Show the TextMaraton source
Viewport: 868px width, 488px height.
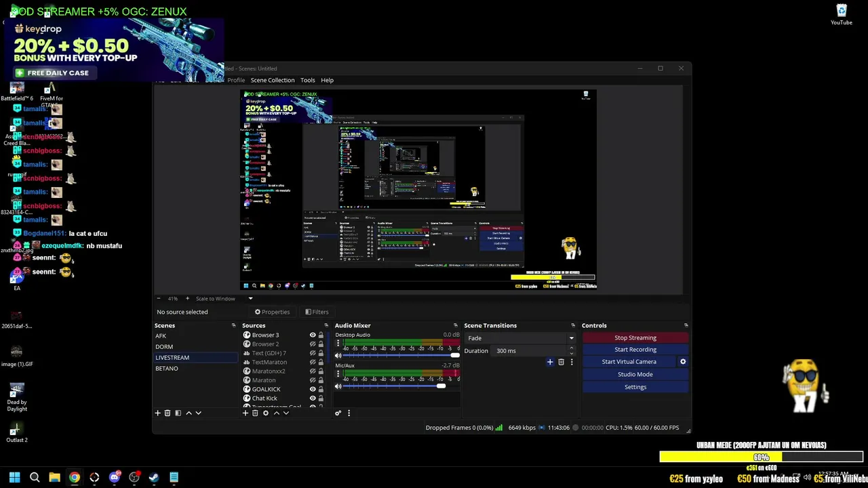(313, 362)
